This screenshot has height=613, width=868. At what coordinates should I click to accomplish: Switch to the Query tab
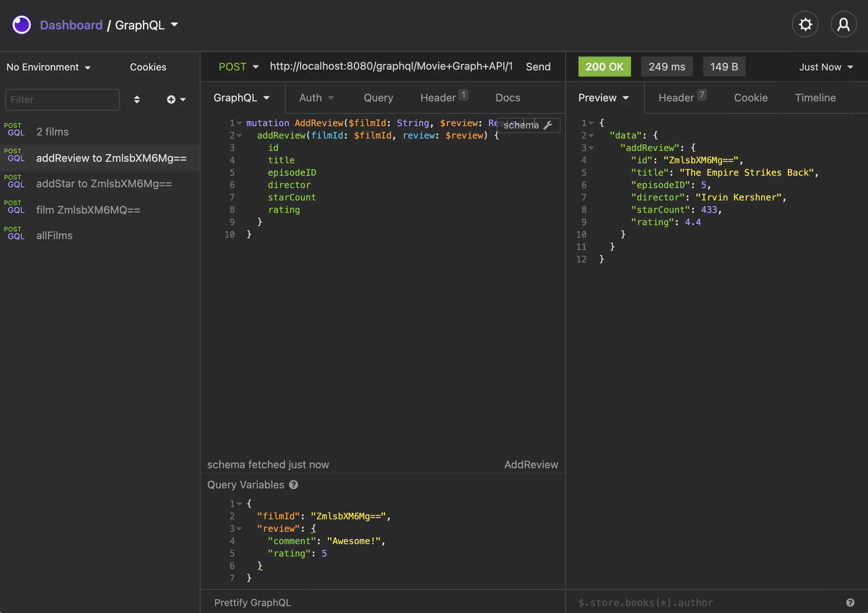(x=378, y=98)
